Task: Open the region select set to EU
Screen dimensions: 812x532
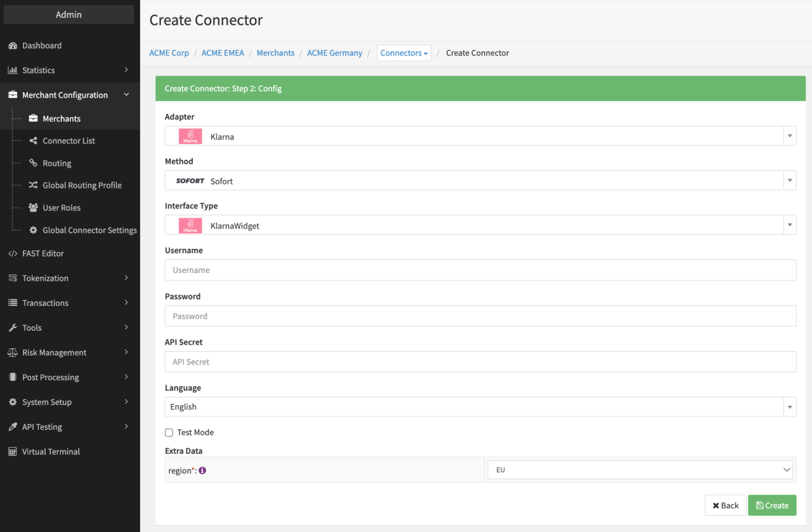Action: tap(640, 470)
